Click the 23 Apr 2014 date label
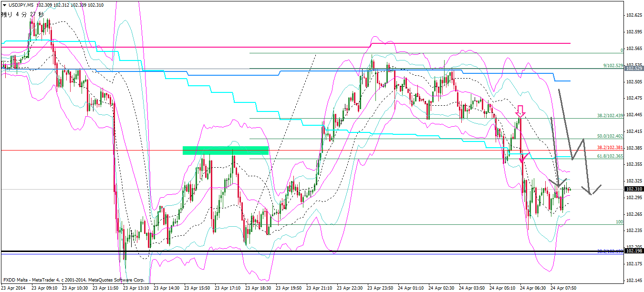The width and height of the screenshot is (644, 292). pyautogui.click(x=14, y=288)
